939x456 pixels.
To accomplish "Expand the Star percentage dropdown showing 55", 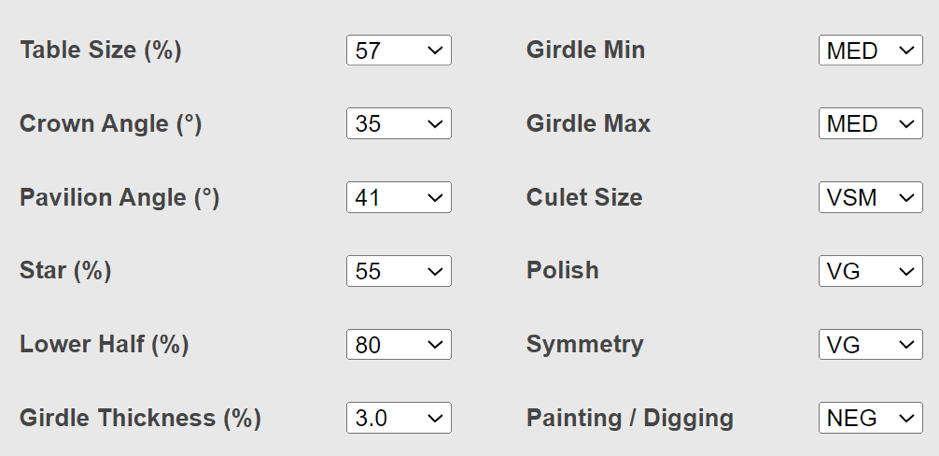I will (x=399, y=271).
